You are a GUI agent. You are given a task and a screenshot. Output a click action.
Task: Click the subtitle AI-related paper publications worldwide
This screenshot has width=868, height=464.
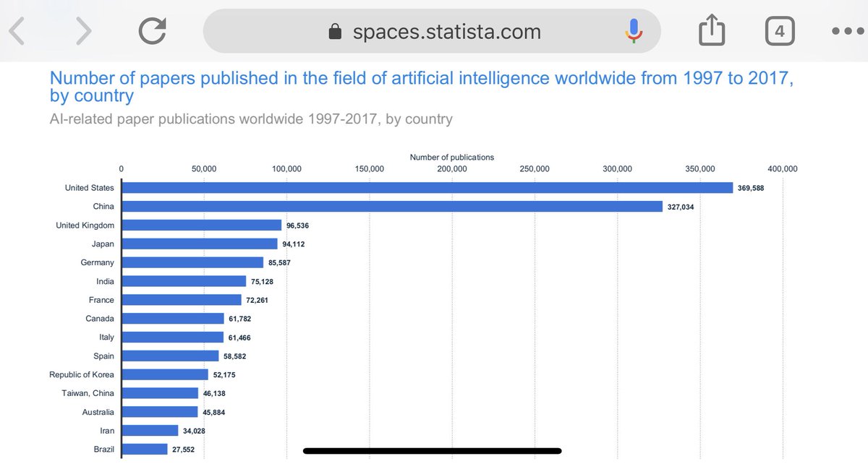[251, 119]
